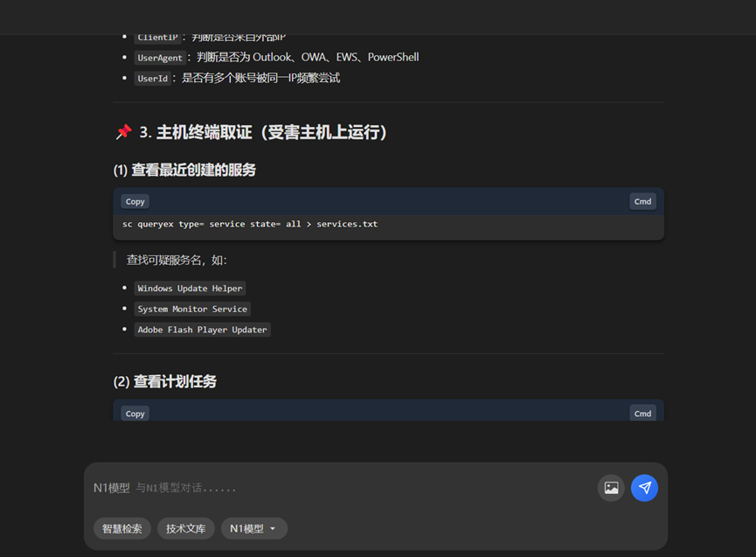Click heading 主机终端取证
756x557 pixels.
(263, 132)
